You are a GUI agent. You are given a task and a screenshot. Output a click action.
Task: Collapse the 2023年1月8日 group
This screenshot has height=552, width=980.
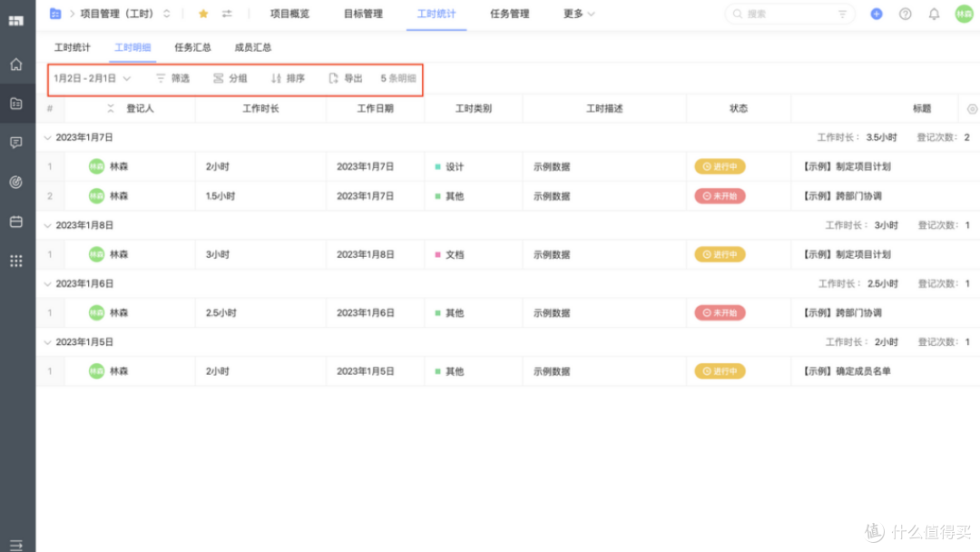click(47, 226)
